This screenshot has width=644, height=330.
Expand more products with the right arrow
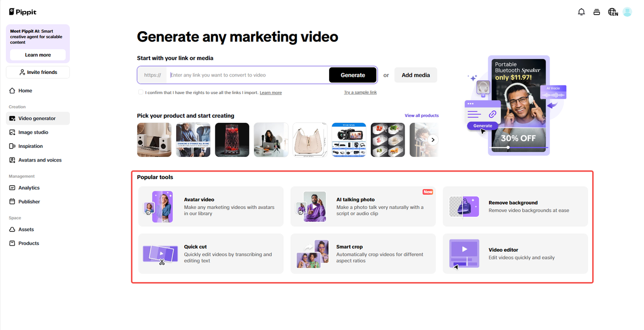coord(432,140)
